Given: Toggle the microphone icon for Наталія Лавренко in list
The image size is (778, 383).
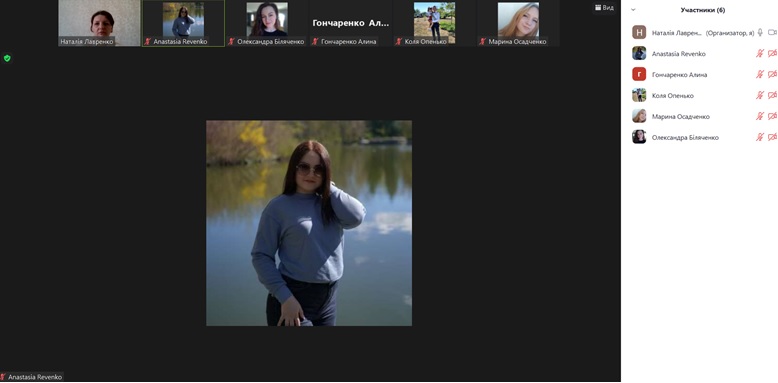Looking at the screenshot, I should click(x=760, y=32).
